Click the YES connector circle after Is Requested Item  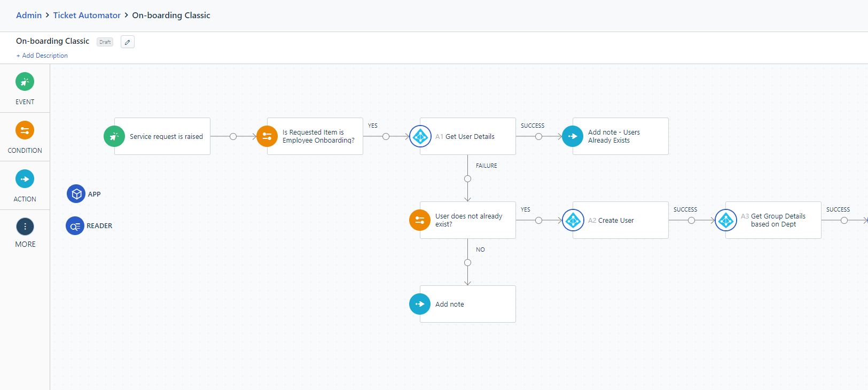click(386, 137)
